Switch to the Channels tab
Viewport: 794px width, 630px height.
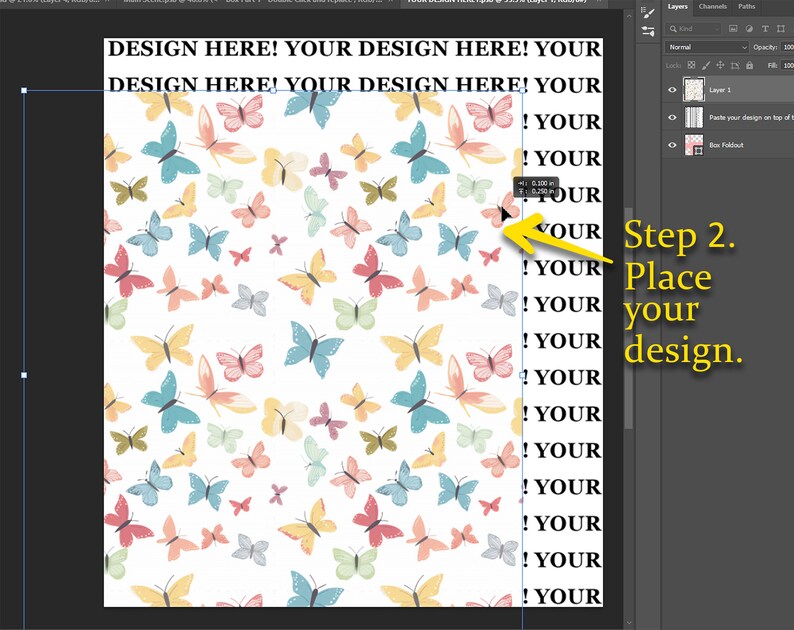coord(712,7)
